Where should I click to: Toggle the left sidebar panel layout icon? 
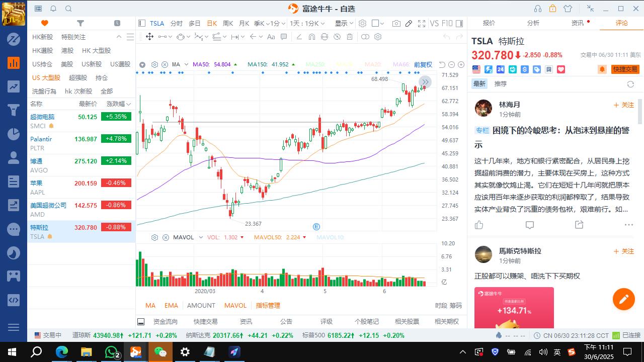pos(142,23)
